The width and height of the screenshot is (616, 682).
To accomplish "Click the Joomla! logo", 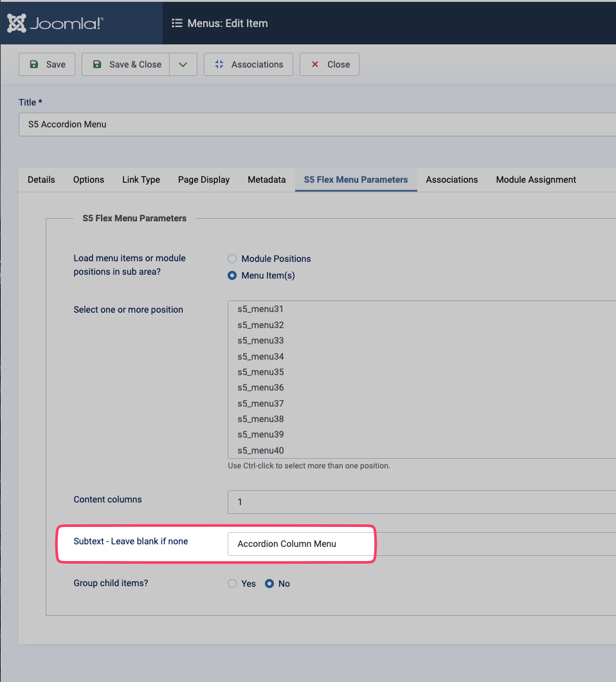I will [x=55, y=24].
